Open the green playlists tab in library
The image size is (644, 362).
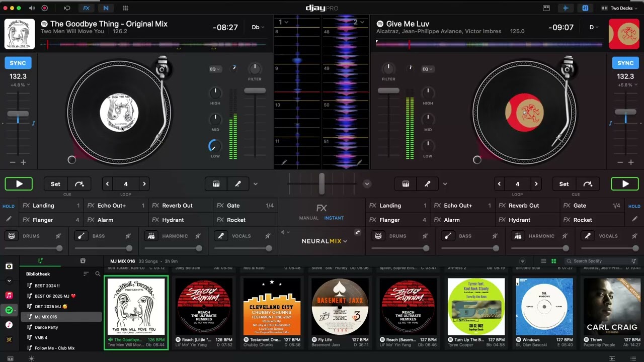(x=40, y=261)
